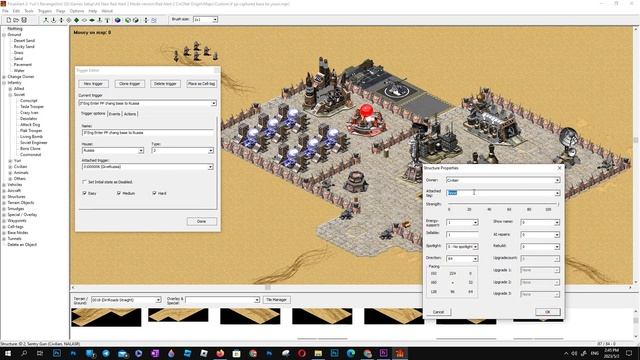The height and width of the screenshot is (360, 640).
Task: Toggle the Hard difficulty checkbox
Action: point(154,193)
